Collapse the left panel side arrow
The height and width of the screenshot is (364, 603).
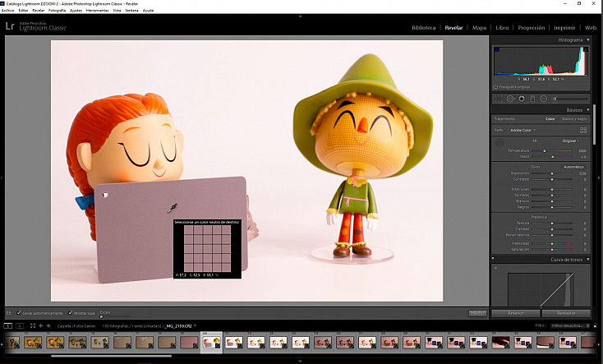[x=2, y=177]
